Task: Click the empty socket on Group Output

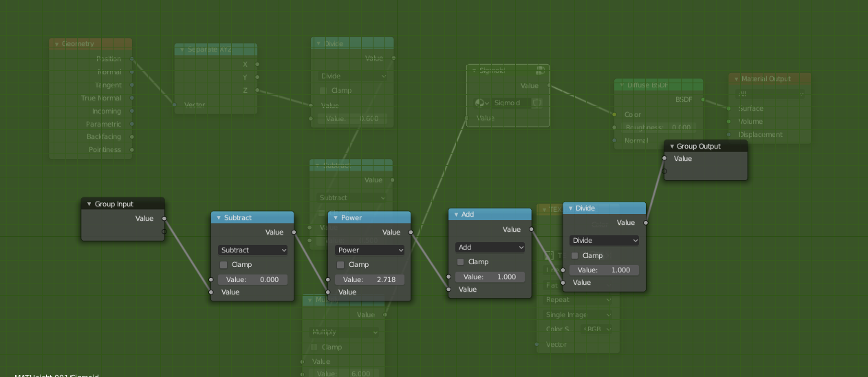Action: click(664, 171)
